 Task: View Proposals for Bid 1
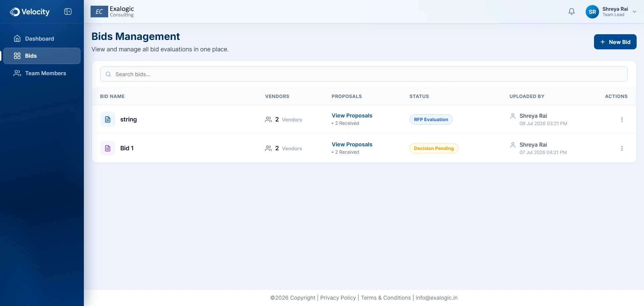click(x=352, y=144)
